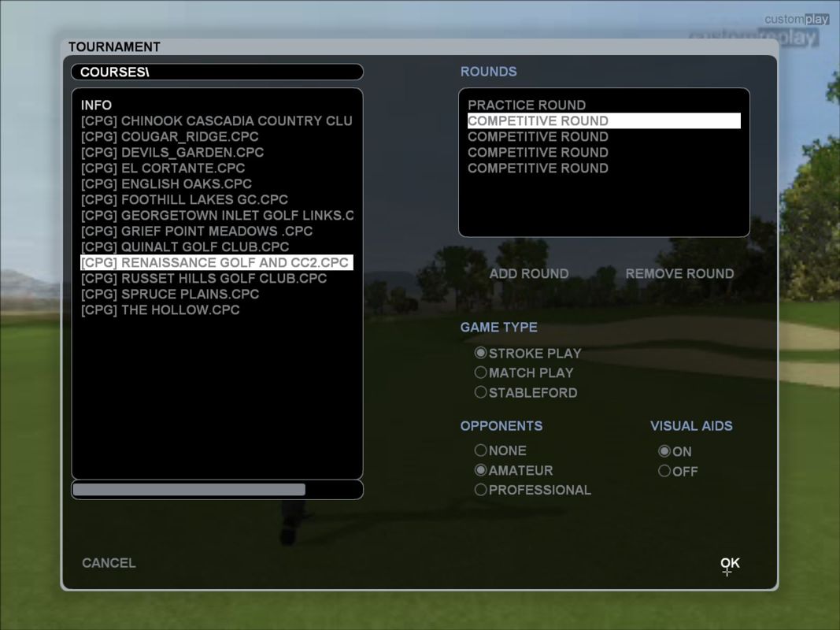Cancel the tournament setup
The width and height of the screenshot is (840, 630).
point(109,563)
